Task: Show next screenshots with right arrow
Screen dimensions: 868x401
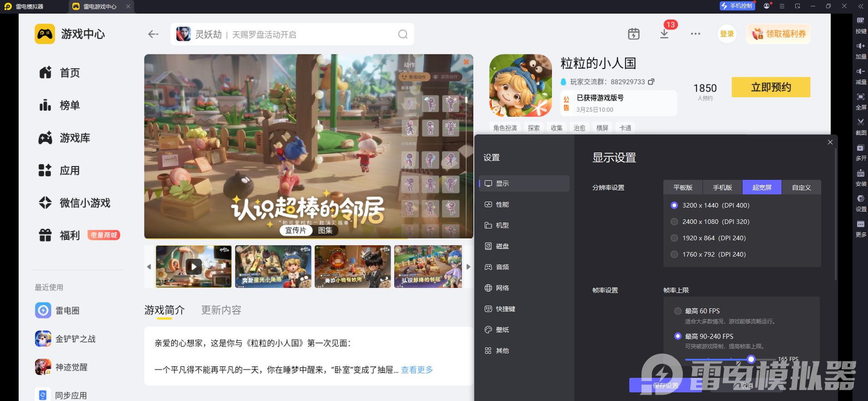Action: coord(468,267)
